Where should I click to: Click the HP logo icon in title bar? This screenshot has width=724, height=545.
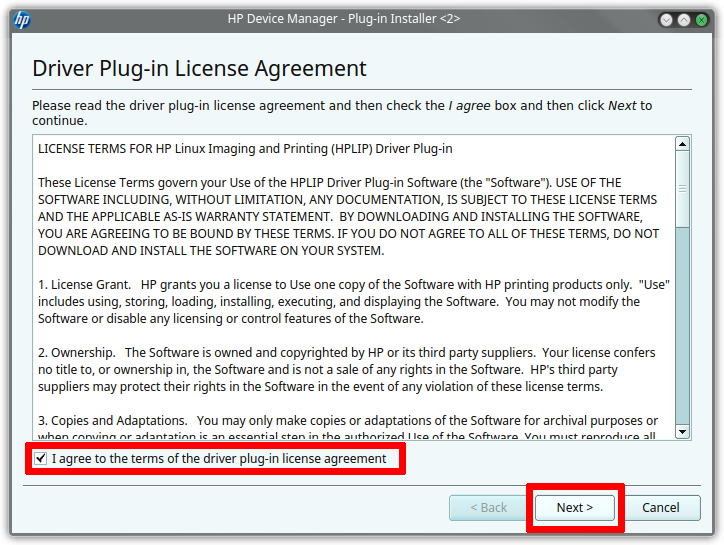coord(22,19)
